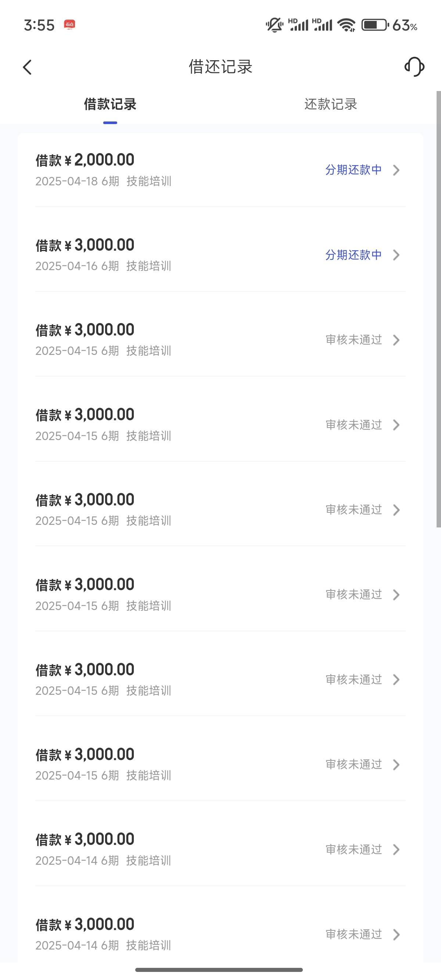
Task: Tap the 借还记录 page title
Action: (220, 67)
